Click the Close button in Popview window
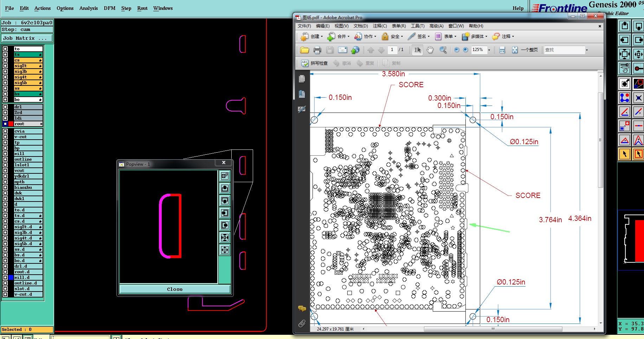Viewport: 644px width, 339px height. [175, 289]
